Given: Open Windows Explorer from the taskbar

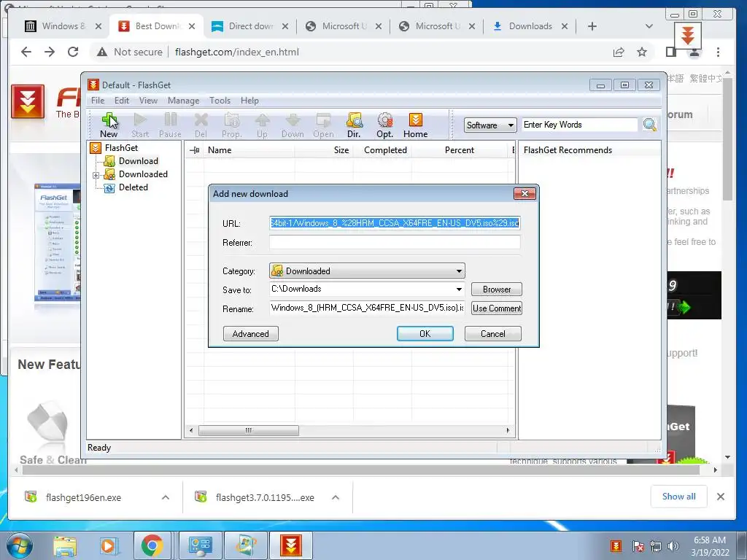Looking at the screenshot, I should tap(65, 545).
